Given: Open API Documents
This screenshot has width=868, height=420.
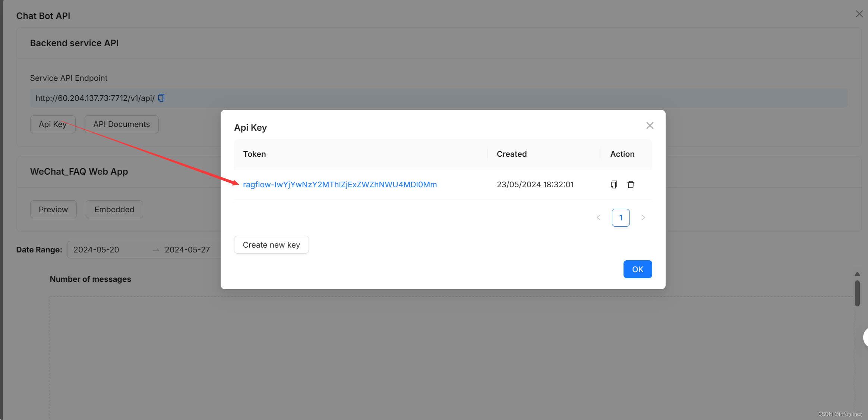Looking at the screenshot, I should 121,124.
